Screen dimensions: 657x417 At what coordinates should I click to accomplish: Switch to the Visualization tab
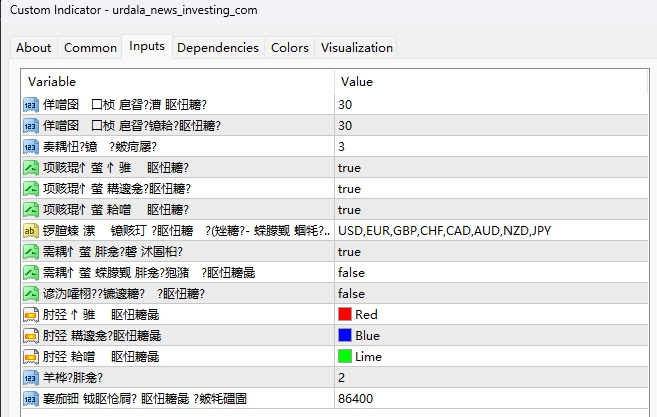[x=357, y=48]
